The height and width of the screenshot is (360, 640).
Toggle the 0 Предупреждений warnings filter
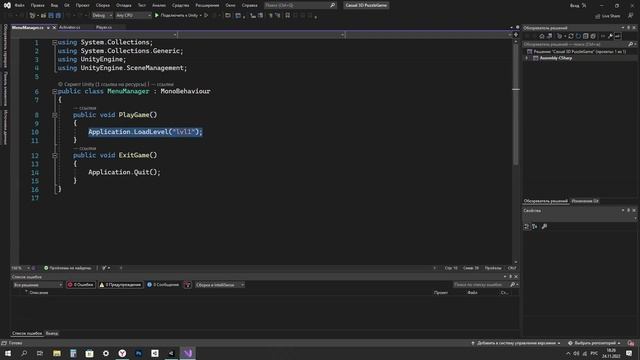tap(120, 285)
